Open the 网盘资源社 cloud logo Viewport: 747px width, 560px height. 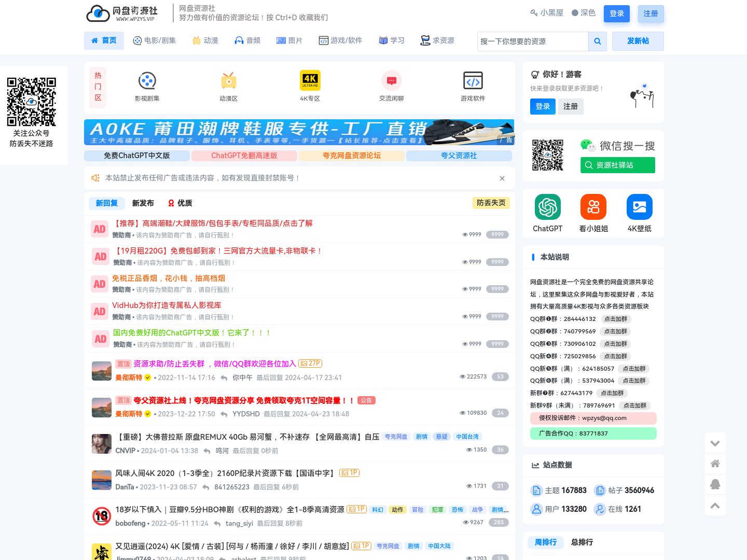tap(122, 13)
